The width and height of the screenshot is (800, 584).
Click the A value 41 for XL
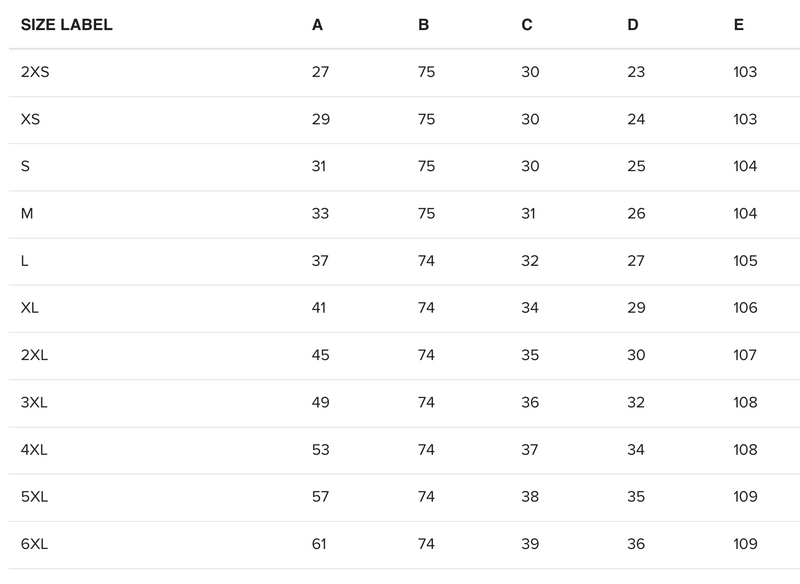click(319, 308)
